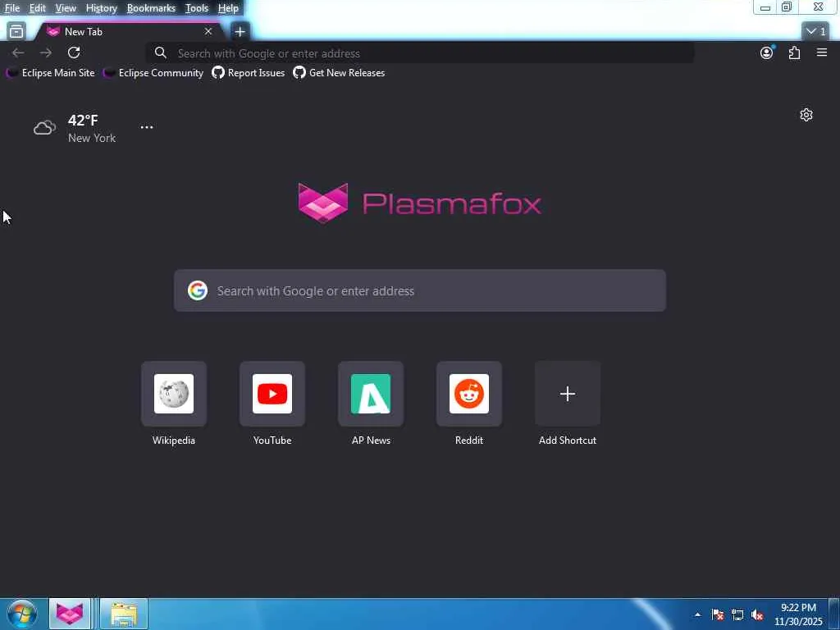Open a new tab with plus button
Screen dimensions: 840x630
[x=240, y=32]
